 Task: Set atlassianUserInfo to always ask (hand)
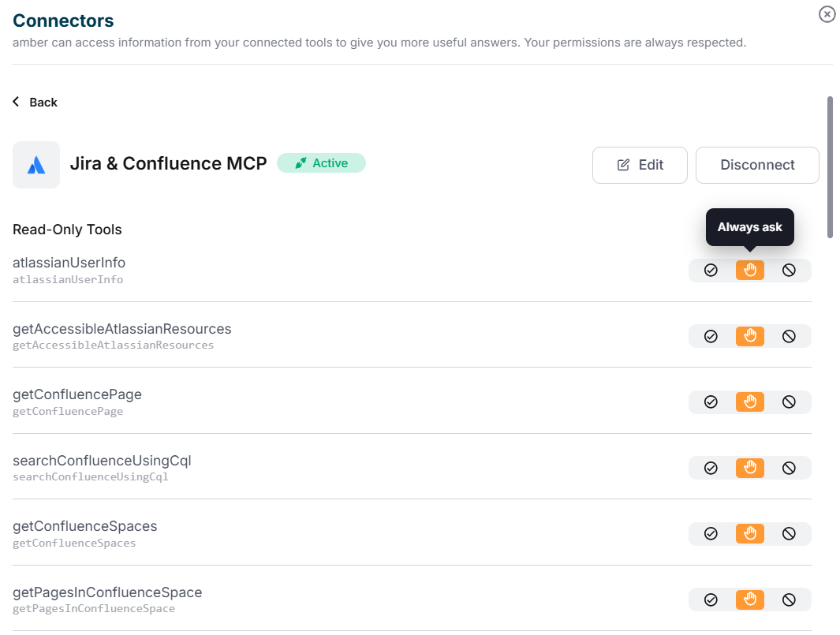pos(749,270)
